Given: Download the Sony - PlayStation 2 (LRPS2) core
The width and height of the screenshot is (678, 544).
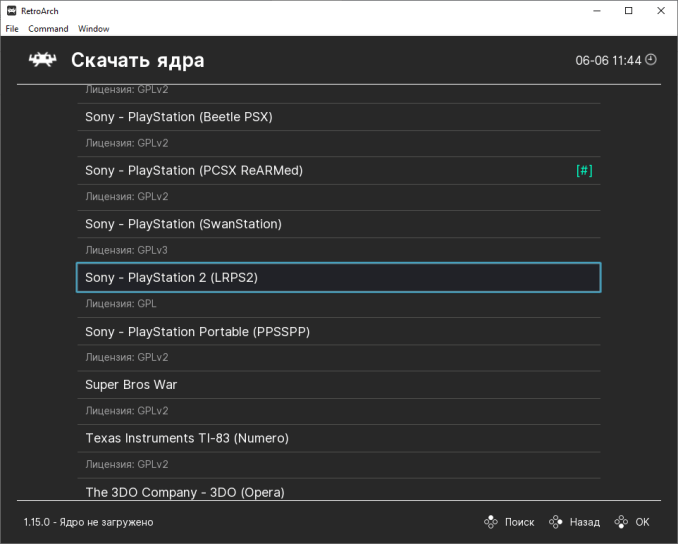Looking at the screenshot, I should pyautogui.click(x=339, y=278).
